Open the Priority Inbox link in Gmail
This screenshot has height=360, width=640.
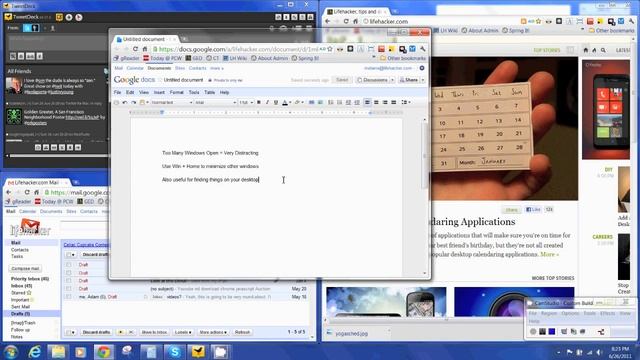(x=30, y=279)
